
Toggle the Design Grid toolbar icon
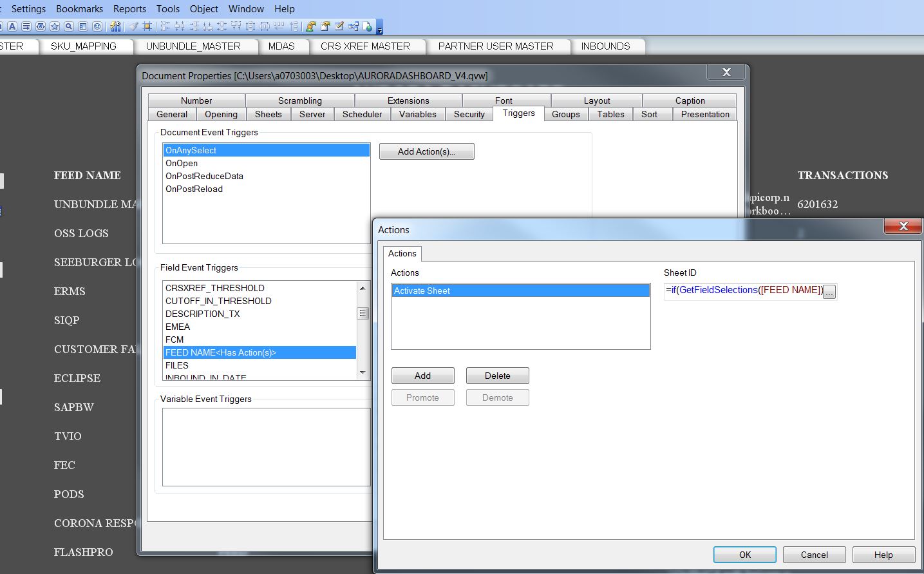tap(147, 26)
